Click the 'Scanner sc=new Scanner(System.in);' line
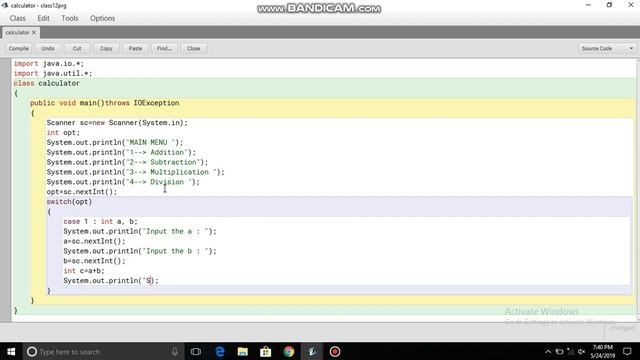The image size is (640, 360). (117, 123)
